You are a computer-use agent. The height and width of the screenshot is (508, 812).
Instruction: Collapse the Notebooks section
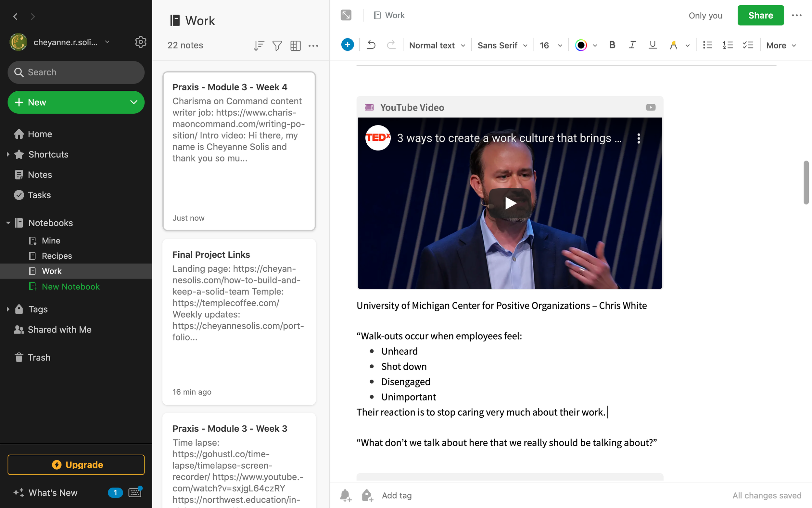(8, 223)
